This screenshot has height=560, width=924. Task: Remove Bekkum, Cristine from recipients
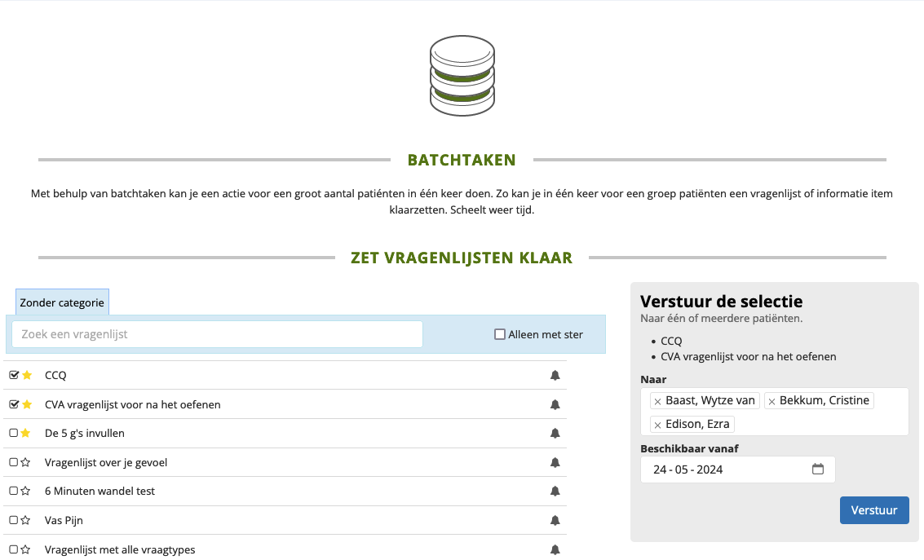tap(771, 401)
